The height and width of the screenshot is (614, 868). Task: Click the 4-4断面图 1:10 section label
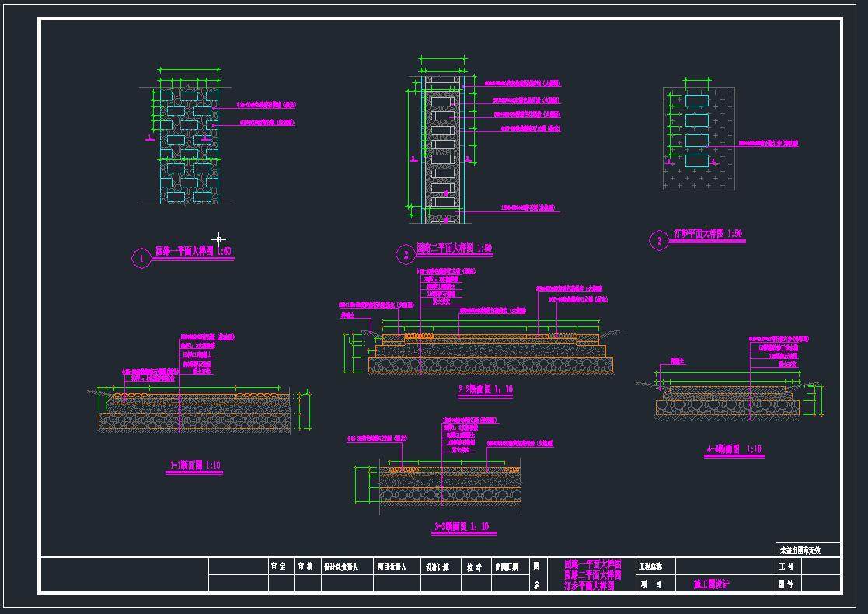(733, 449)
